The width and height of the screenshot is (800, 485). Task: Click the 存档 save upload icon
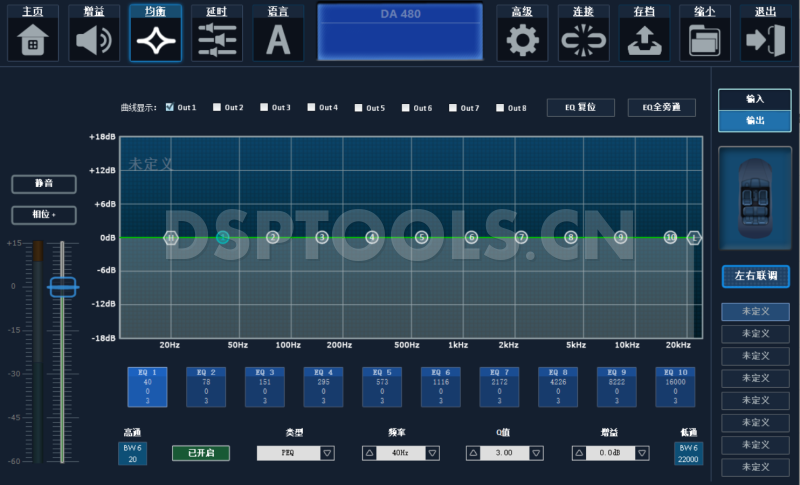pos(644,33)
